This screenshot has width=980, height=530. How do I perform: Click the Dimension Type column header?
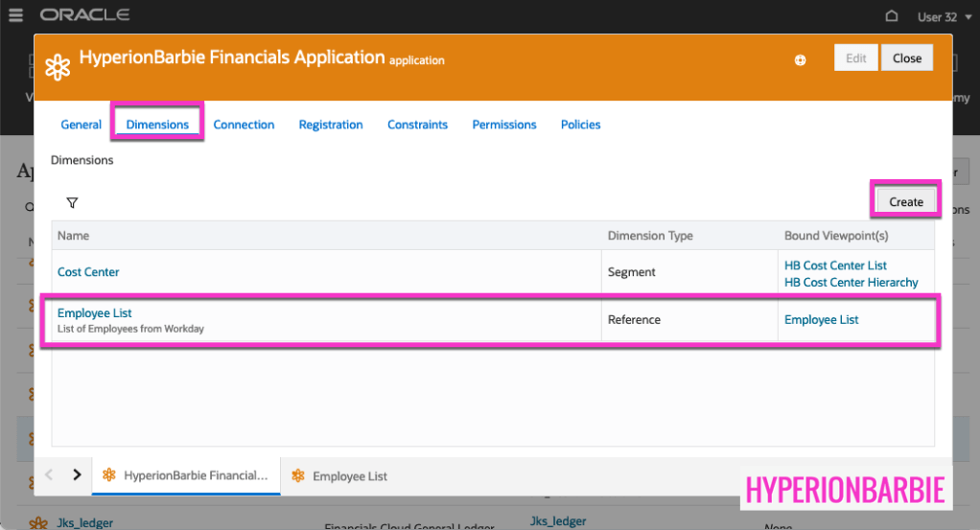coord(650,236)
